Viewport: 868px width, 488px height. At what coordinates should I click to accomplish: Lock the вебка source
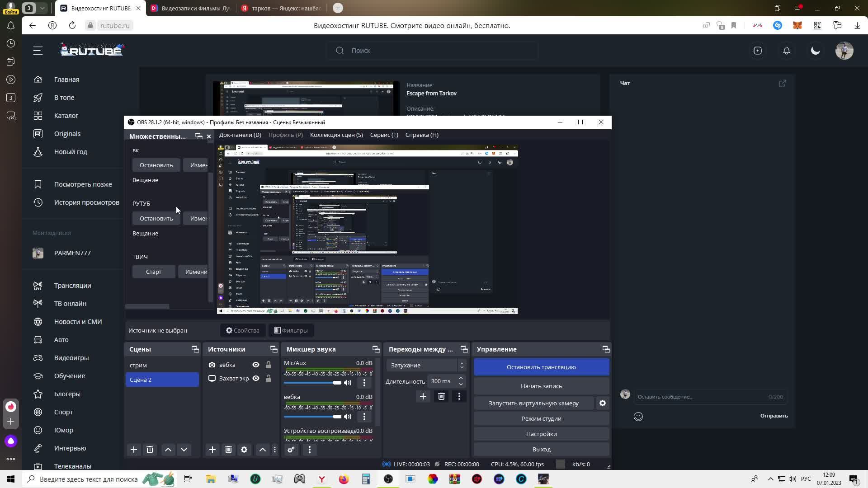point(269,365)
